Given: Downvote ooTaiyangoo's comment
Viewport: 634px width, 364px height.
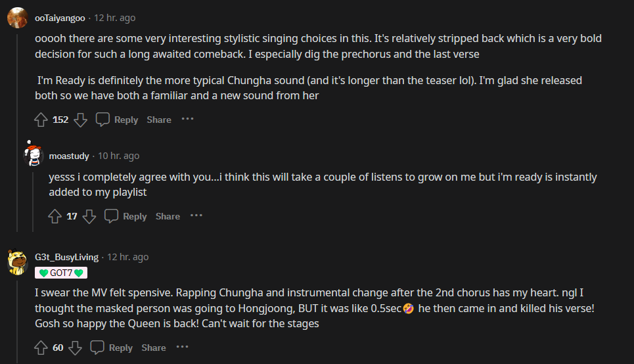Looking at the screenshot, I should tap(80, 120).
